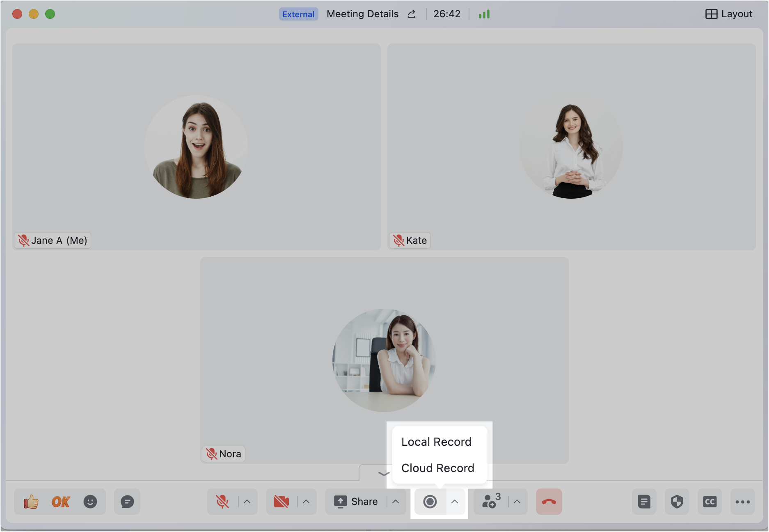Expand microphone device options chevron
Viewport: 769px width, 532px height.
(247, 501)
